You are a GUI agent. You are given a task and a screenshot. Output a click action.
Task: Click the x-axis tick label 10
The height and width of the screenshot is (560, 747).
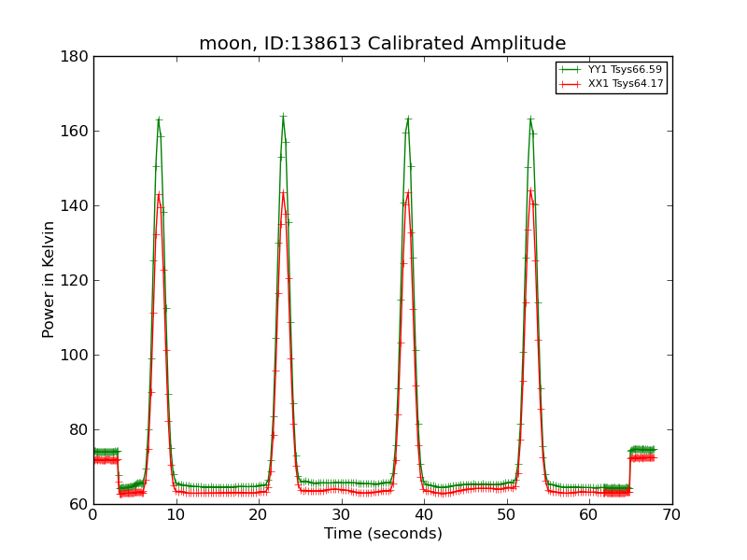(176, 515)
